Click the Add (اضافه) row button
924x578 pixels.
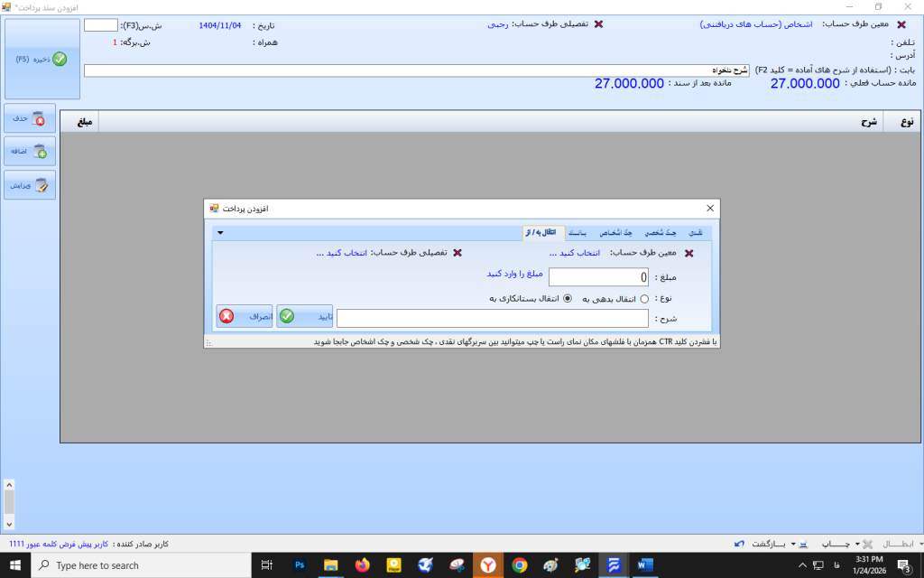(30, 152)
